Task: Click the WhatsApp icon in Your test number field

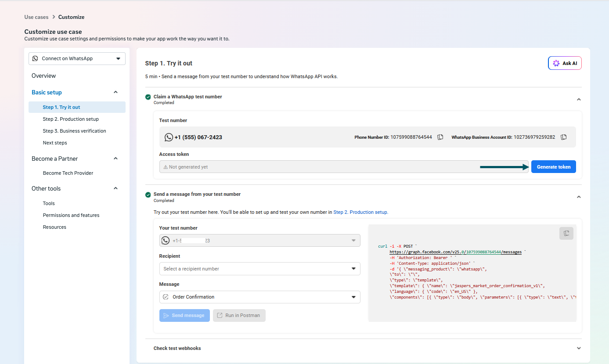Action: tap(165, 241)
